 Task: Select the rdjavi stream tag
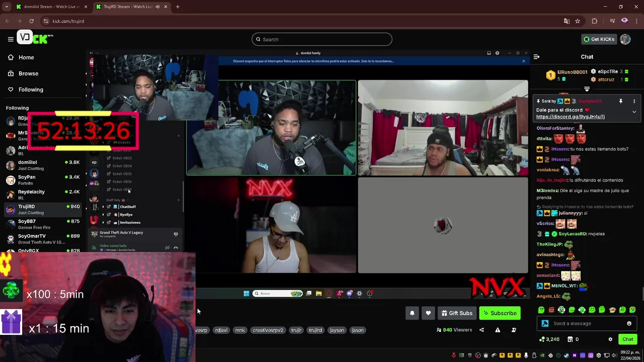[221, 330]
